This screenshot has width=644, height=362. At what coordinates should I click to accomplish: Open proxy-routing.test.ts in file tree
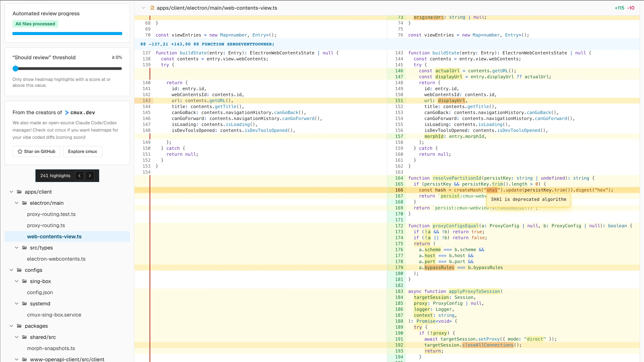pos(51,214)
